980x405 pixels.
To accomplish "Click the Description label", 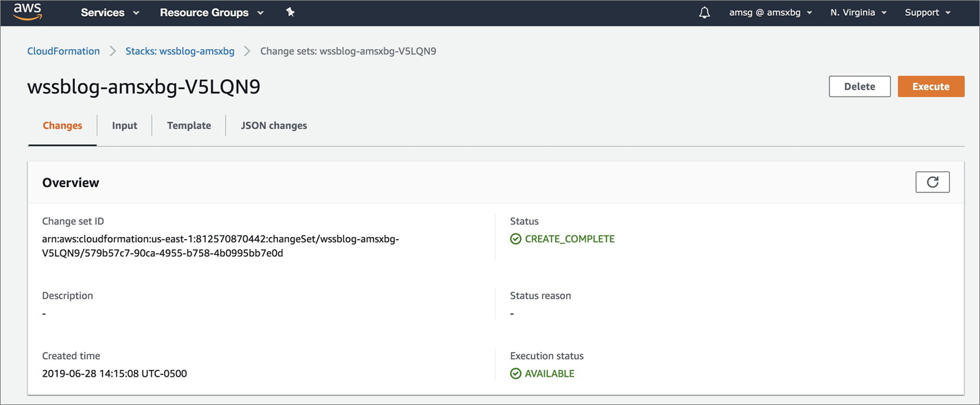I will 67,296.
